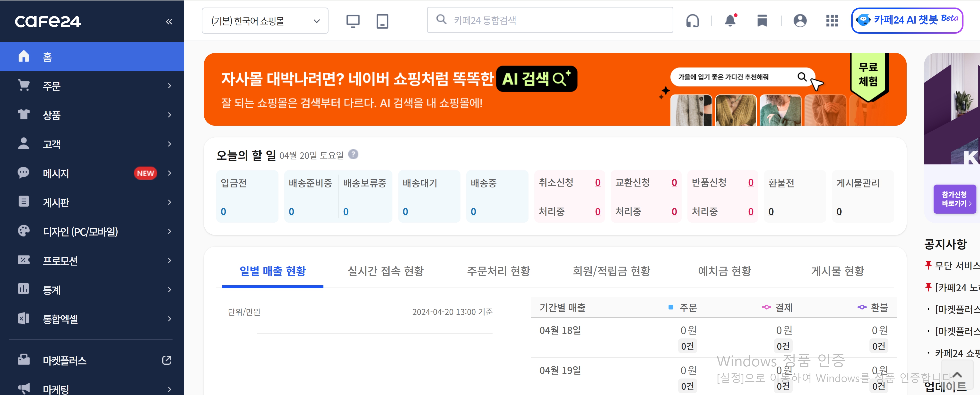This screenshot has height=395, width=980.
Task: Open the user account icon
Action: [x=800, y=21]
